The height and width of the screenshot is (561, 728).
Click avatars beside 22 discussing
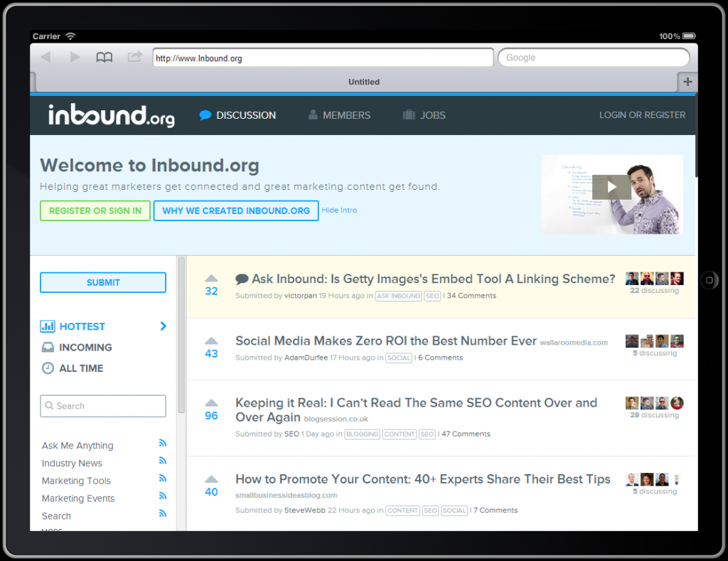654,278
